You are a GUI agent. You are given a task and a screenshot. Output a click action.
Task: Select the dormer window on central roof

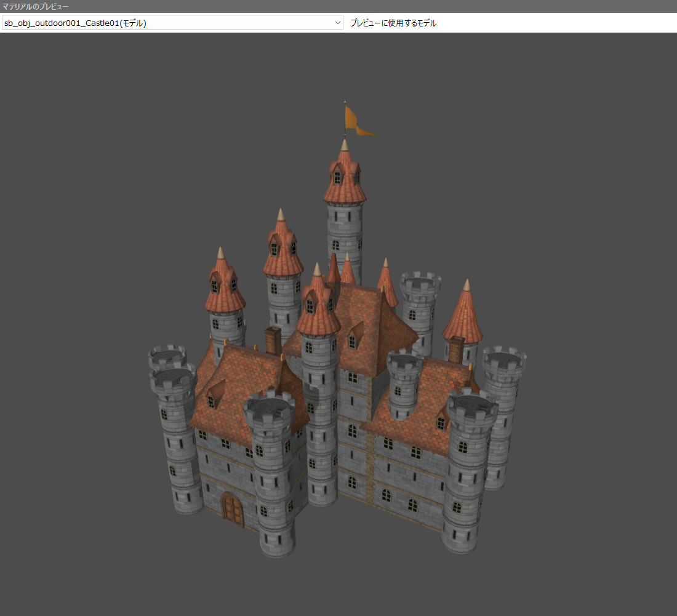[x=355, y=334]
